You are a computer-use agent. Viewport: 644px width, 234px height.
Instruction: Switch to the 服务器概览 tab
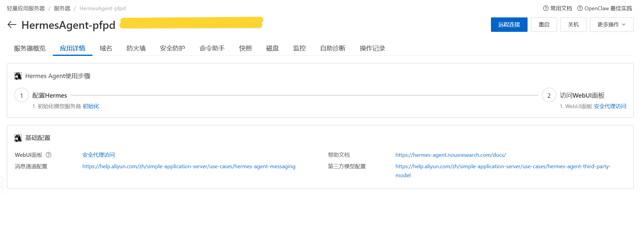(x=30, y=48)
